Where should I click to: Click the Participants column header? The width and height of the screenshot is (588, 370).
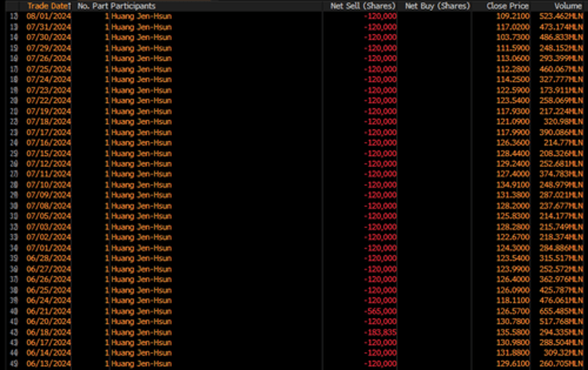[132, 6]
